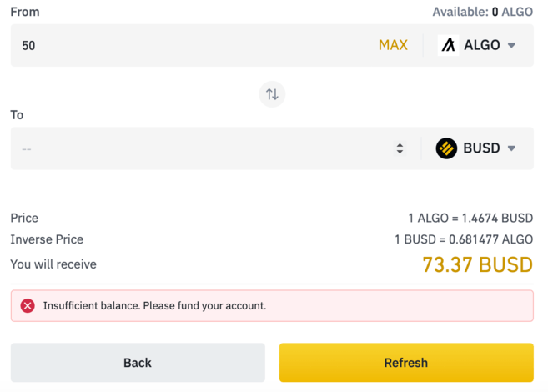
Task: Click the You will receive label
Action: click(53, 264)
